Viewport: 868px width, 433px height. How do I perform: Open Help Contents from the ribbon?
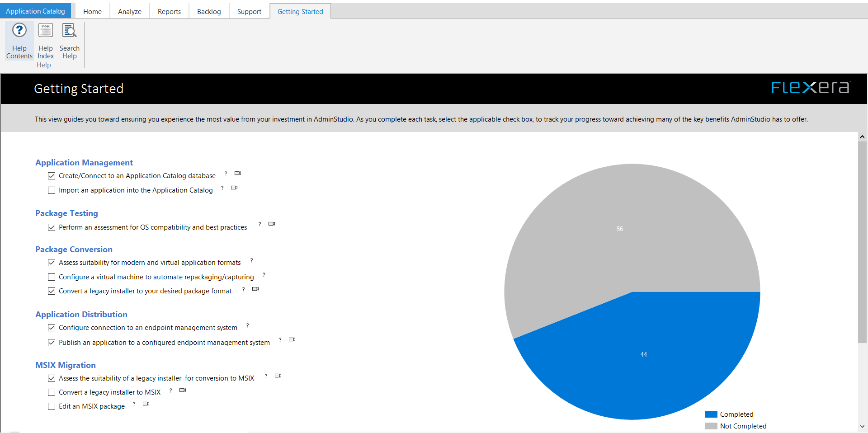[x=19, y=41]
